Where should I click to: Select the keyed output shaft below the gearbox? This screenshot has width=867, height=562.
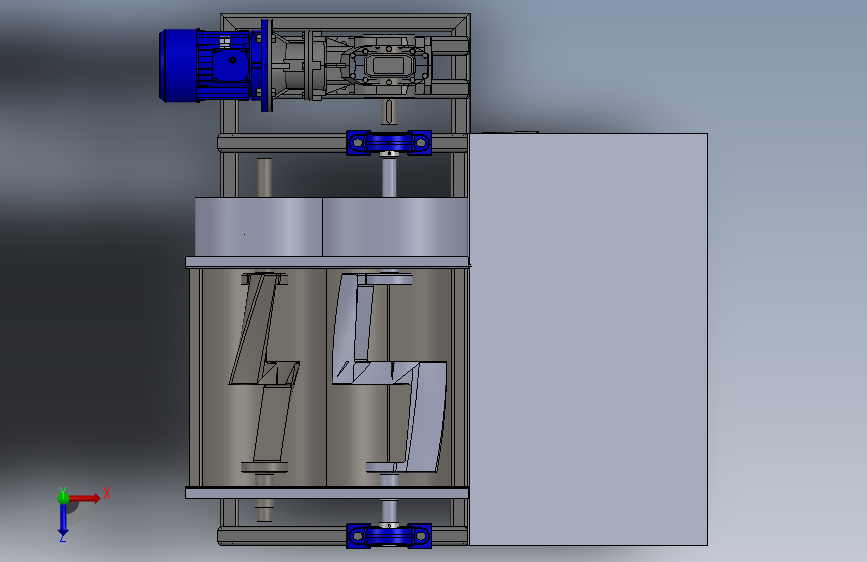click(389, 112)
